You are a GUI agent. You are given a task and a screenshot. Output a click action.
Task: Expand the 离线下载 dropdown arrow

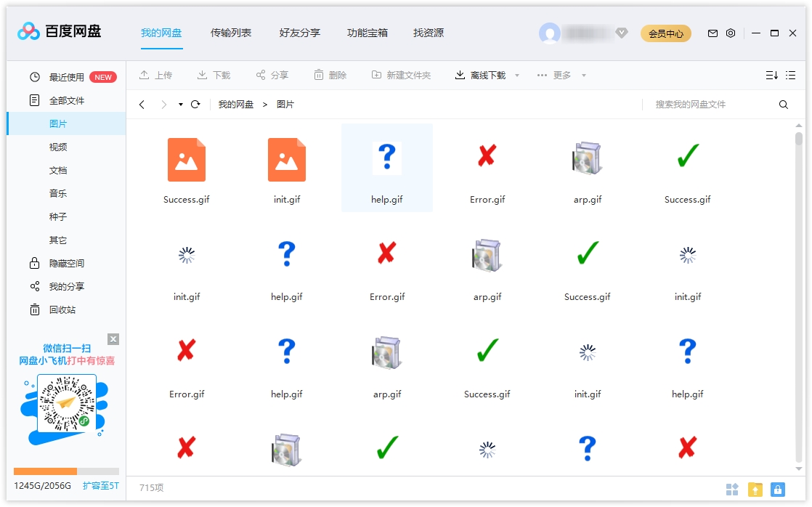[x=517, y=74]
